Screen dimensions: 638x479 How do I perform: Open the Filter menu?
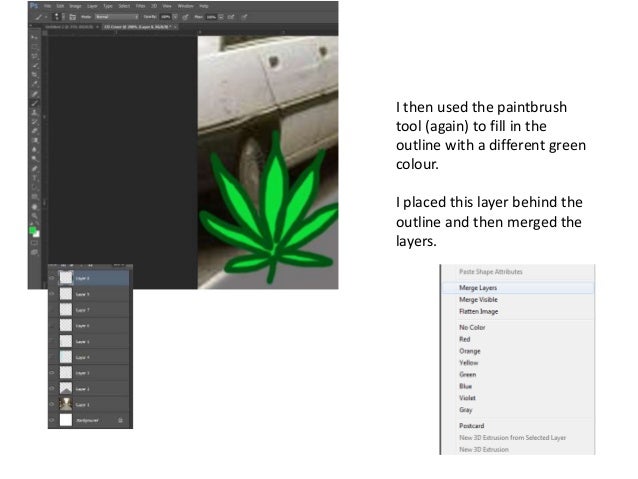click(140, 6)
